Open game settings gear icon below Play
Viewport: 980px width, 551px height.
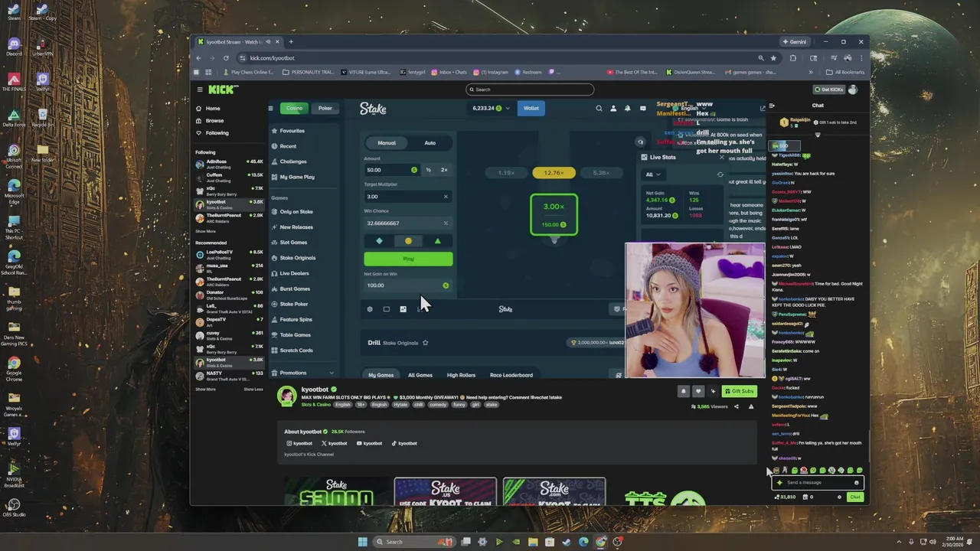pyautogui.click(x=370, y=309)
